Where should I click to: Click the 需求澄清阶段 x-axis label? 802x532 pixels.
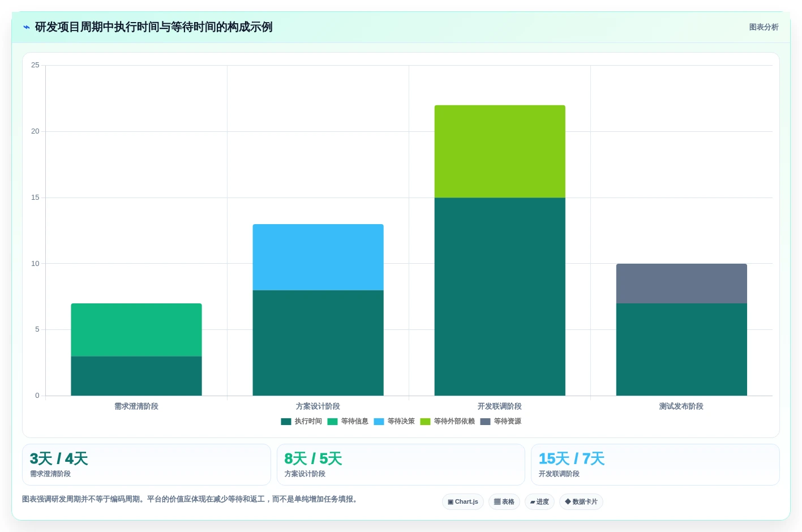136,406
